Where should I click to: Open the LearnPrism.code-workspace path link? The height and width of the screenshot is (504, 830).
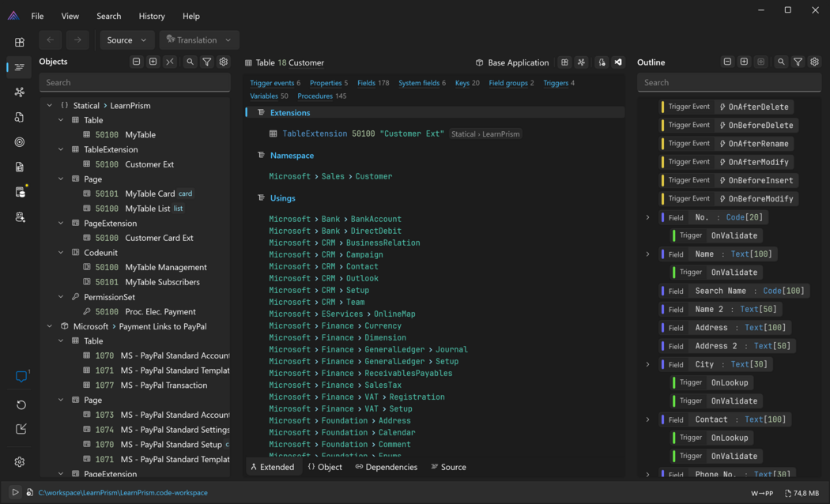123,492
